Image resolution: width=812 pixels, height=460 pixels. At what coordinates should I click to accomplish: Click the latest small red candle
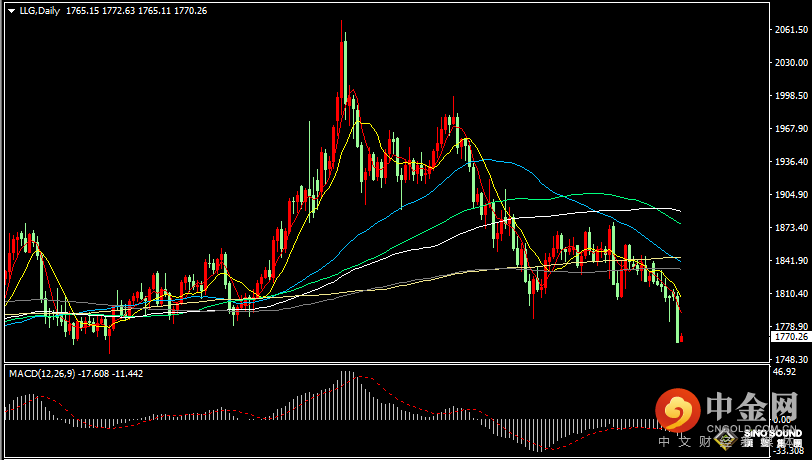682,340
